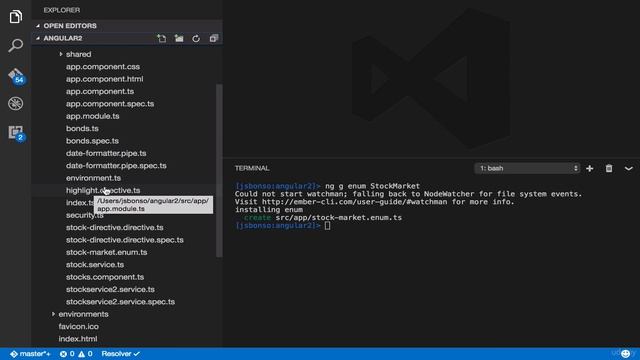
Task: Open date-formatter.pipe.spec.ts file
Action: [x=116, y=165]
